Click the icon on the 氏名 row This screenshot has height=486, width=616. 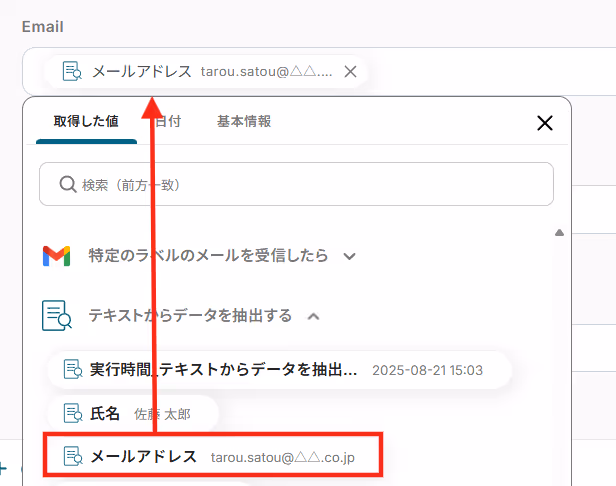pyautogui.click(x=73, y=413)
